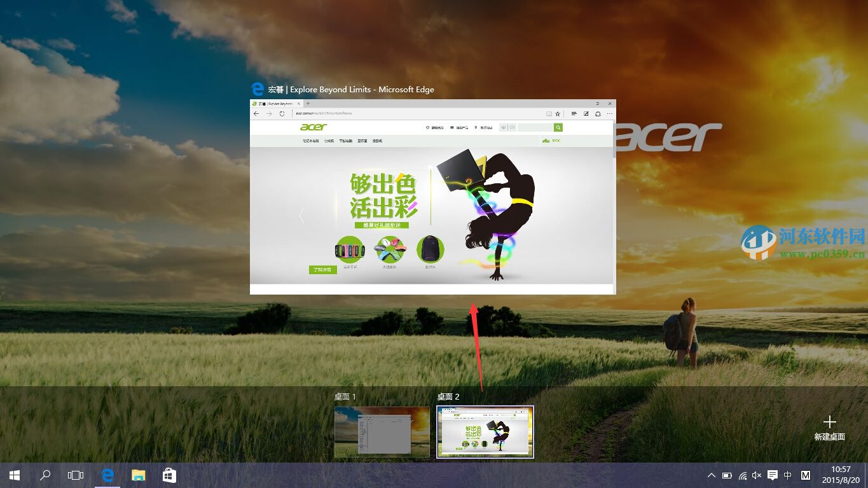This screenshot has height=488, width=868.
Task: Select 笔记本电脑 in the Acer navigation menu
Action: (x=312, y=141)
